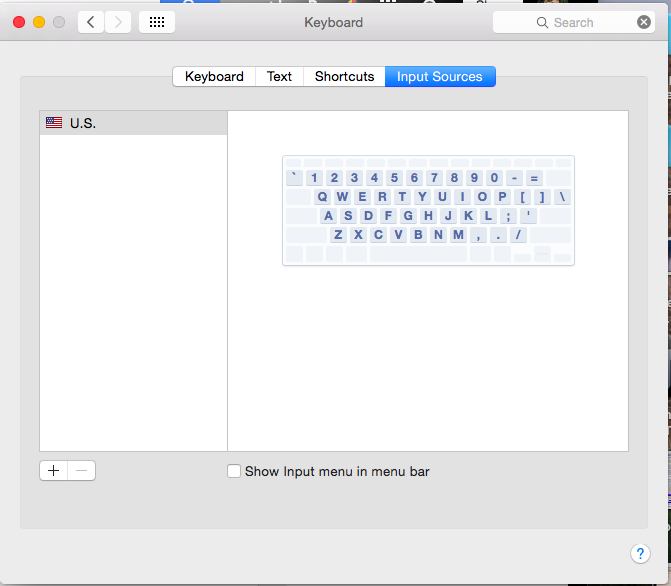Minimize the window with yellow button
671x586 pixels.
39,22
